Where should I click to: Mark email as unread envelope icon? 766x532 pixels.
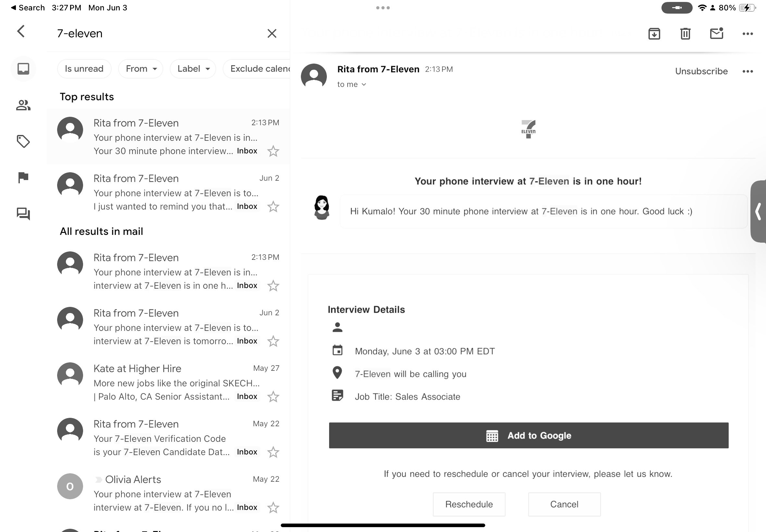point(716,34)
